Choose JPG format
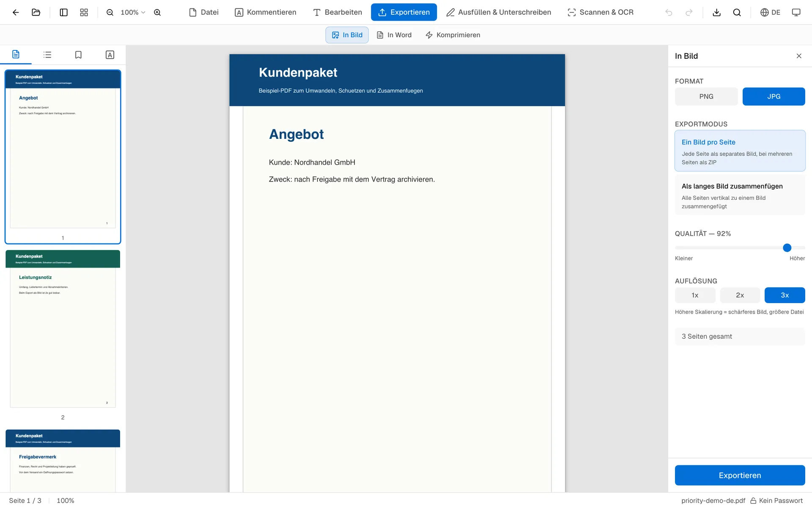 click(x=774, y=97)
